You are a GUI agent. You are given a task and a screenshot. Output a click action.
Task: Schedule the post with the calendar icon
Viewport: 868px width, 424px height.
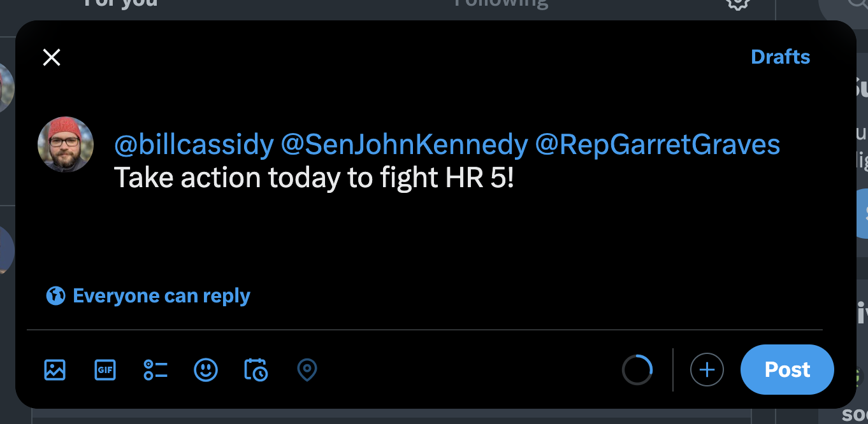[256, 369]
